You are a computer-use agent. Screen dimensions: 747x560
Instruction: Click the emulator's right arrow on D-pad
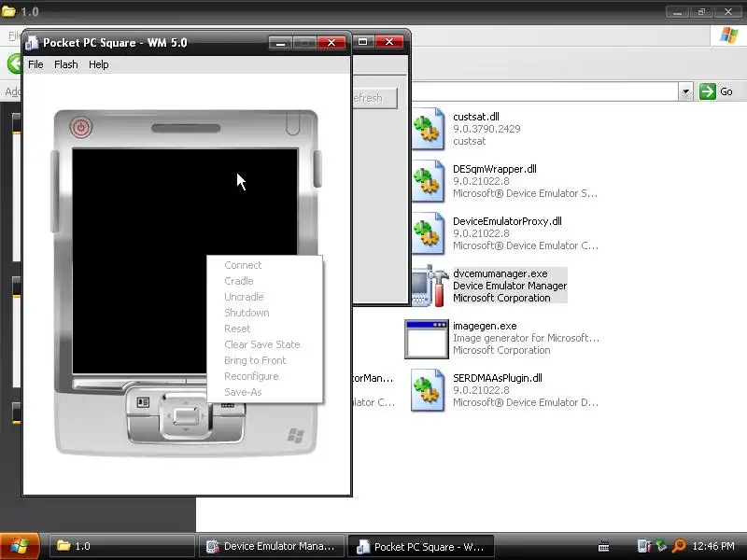click(x=204, y=416)
